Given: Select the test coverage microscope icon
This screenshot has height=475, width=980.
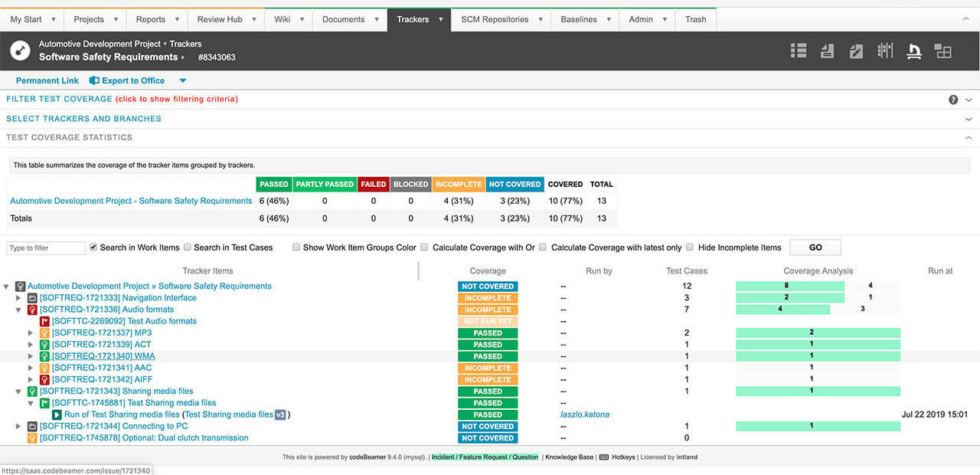Looking at the screenshot, I should pos(914,51).
